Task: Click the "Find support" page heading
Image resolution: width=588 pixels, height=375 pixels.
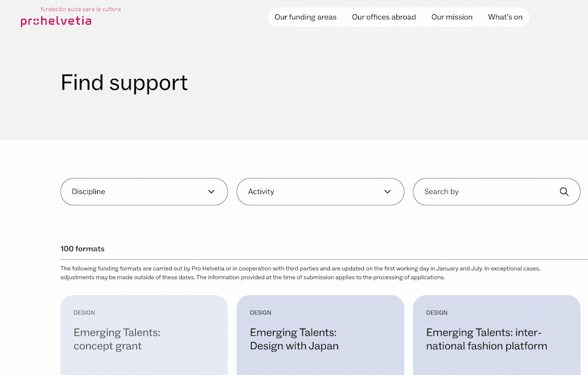Action: pyautogui.click(x=124, y=82)
